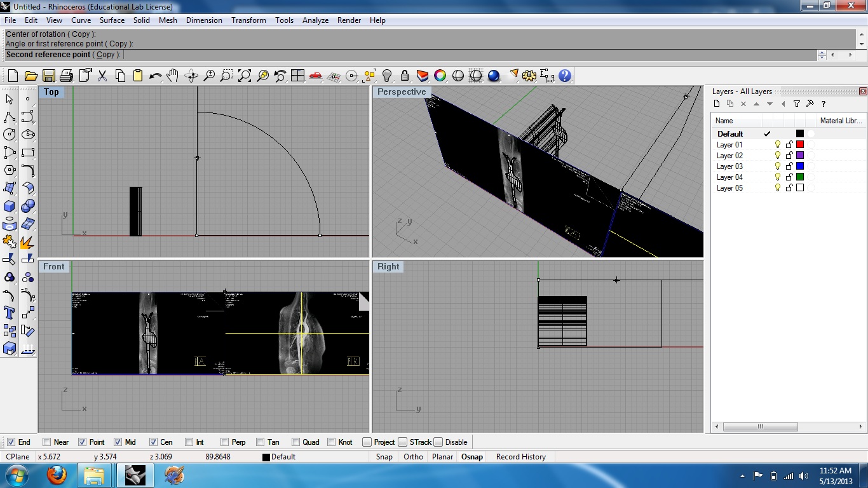The image size is (868, 488).
Task: Click the Cut scissors icon
Action: pyautogui.click(x=102, y=76)
